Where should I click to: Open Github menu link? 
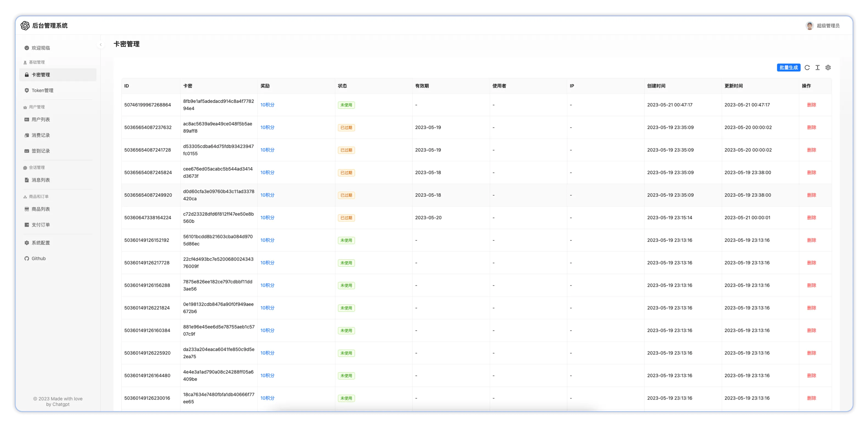[58, 258]
